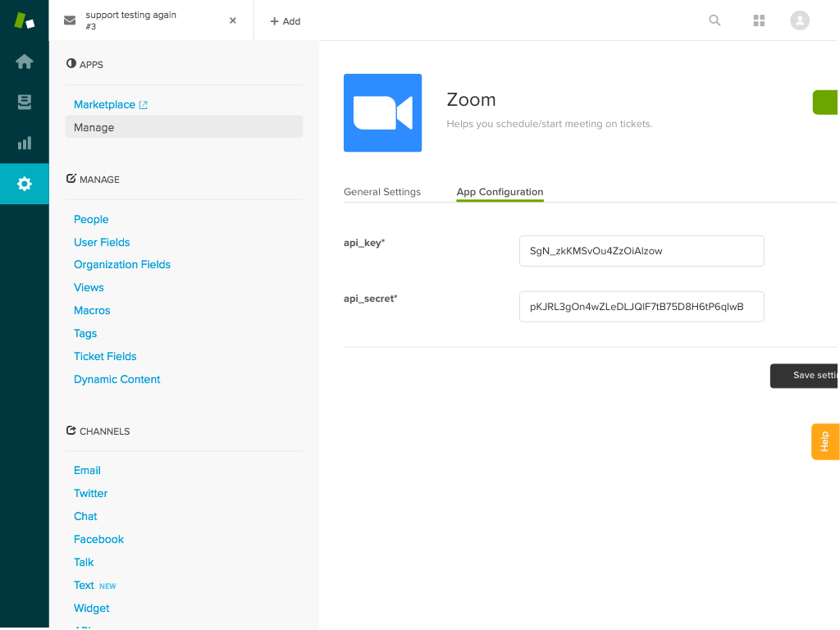Switch to the General Settings tab

point(382,192)
